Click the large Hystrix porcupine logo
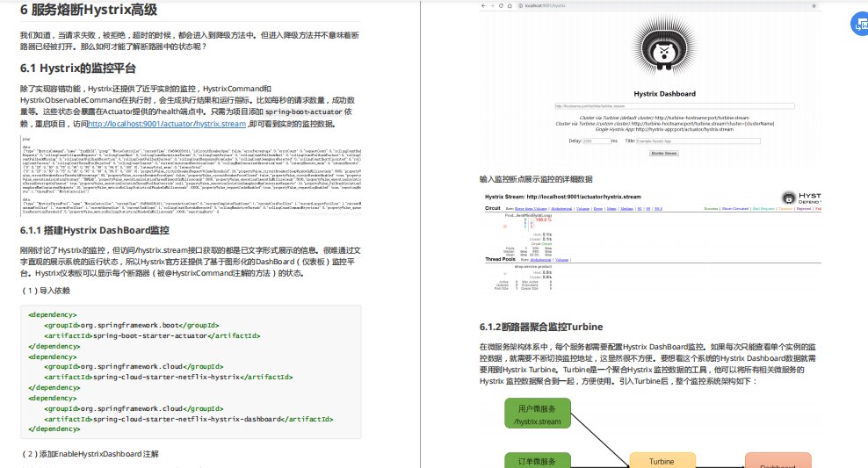The image size is (868, 468). click(663, 47)
